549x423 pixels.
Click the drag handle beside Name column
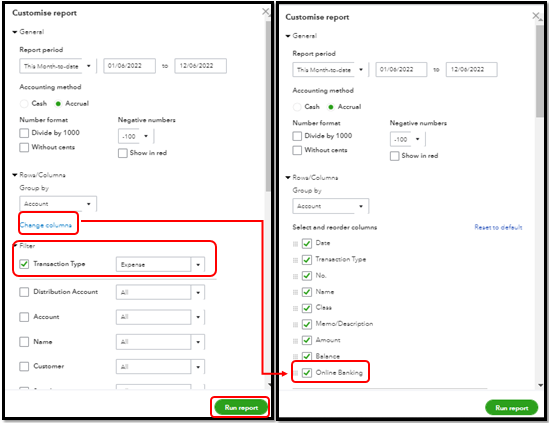[295, 292]
